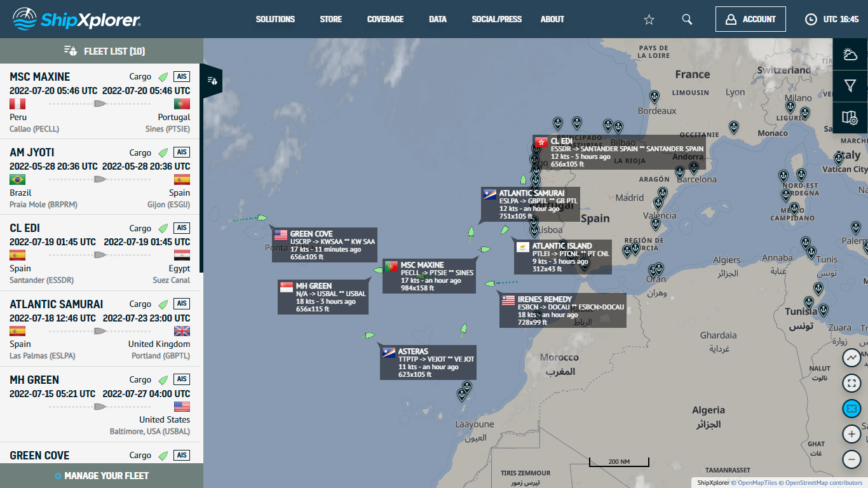
Task: Open the GREEN COVE map label
Action: (x=325, y=245)
